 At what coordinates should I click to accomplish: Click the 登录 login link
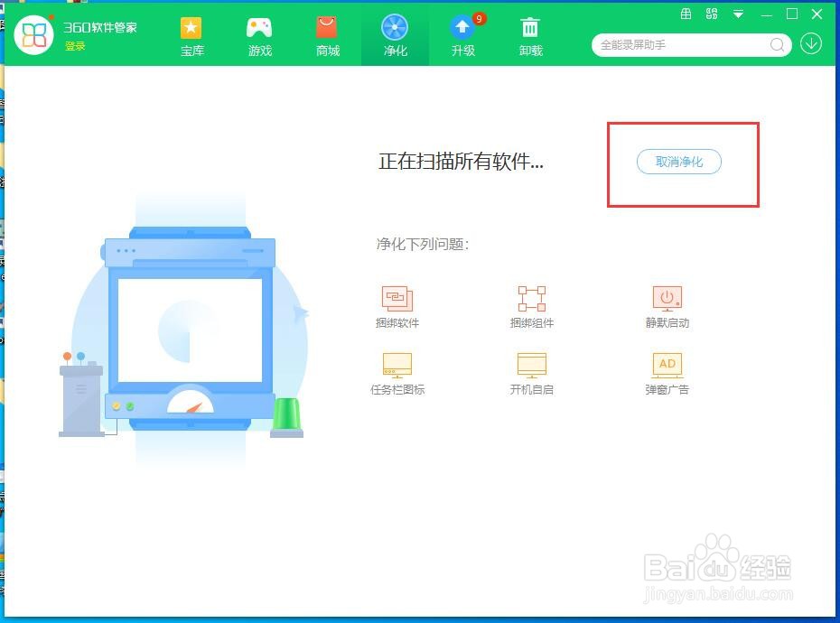coord(75,46)
